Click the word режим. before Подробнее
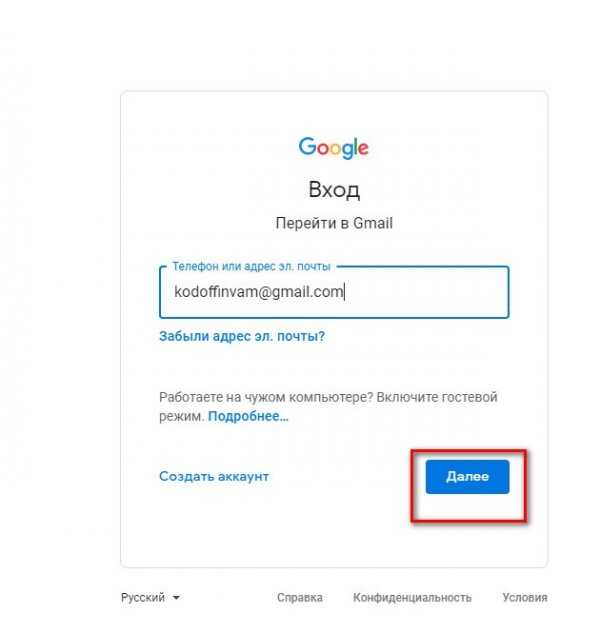Screen dimensions: 600x633 pyautogui.click(x=182, y=416)
